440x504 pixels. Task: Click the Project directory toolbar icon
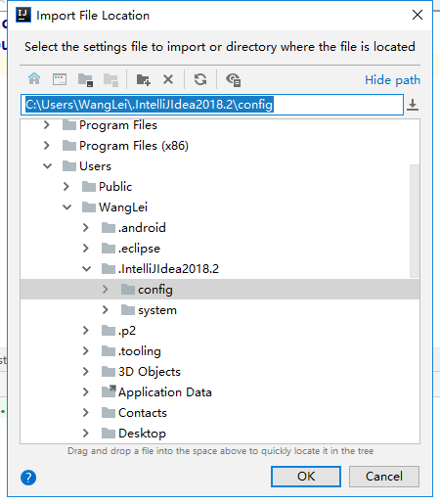[85, 79]
